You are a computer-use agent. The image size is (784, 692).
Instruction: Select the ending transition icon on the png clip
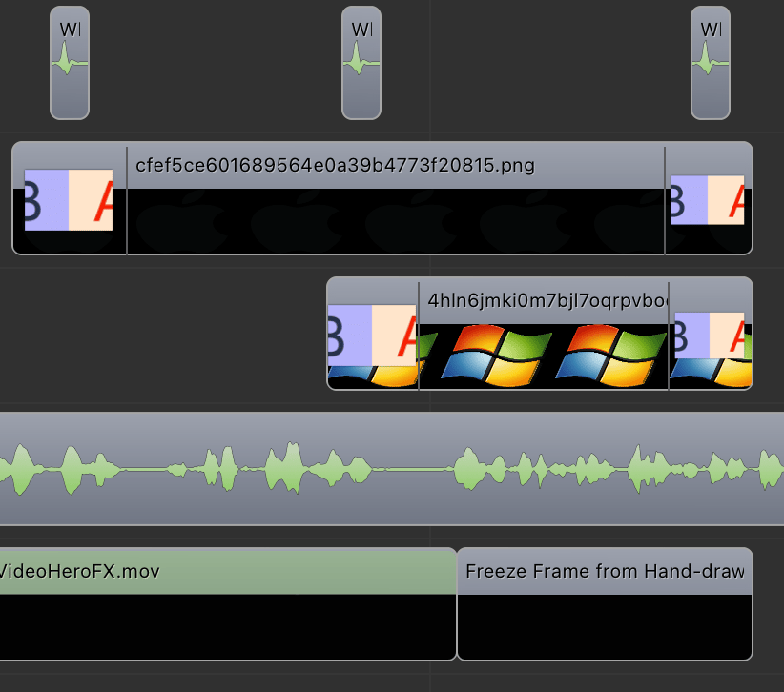click(707, 200)
